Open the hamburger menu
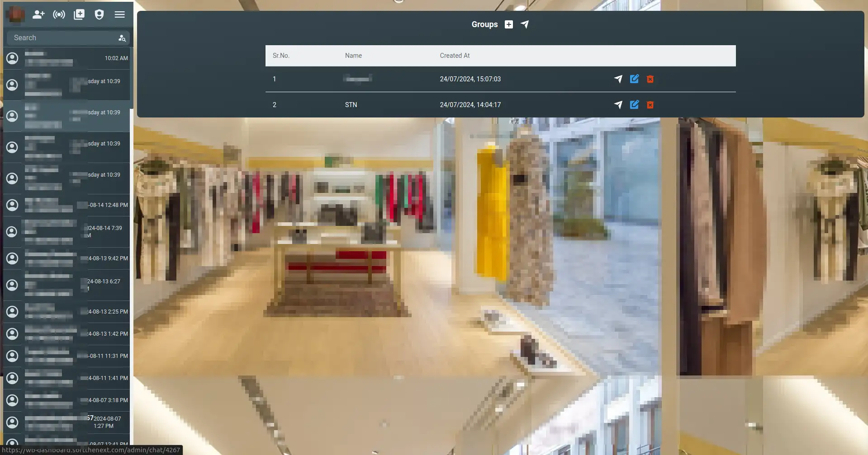Viewport: 868px width, 455px height. click(x=119, y=14)
